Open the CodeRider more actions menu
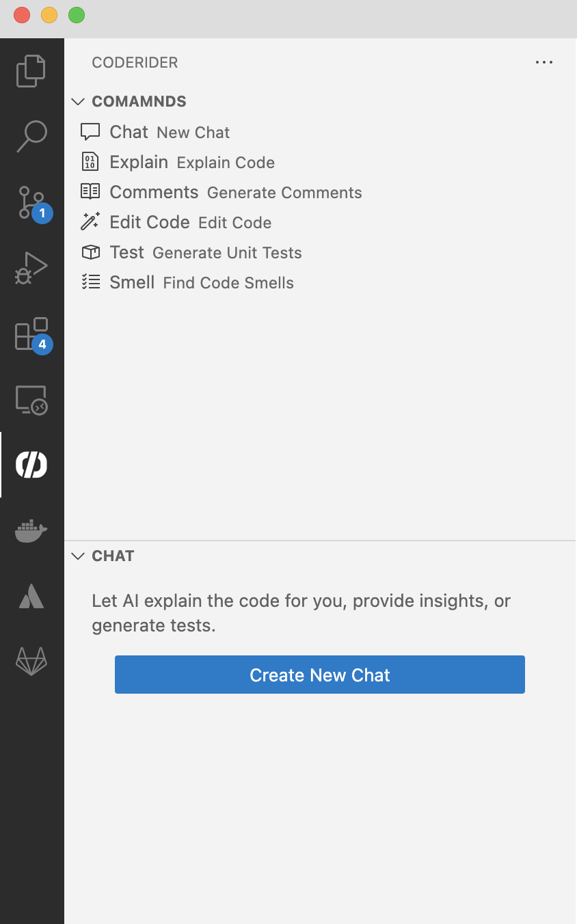The width and height of the screenshot is (577, 924). (544, 62)
